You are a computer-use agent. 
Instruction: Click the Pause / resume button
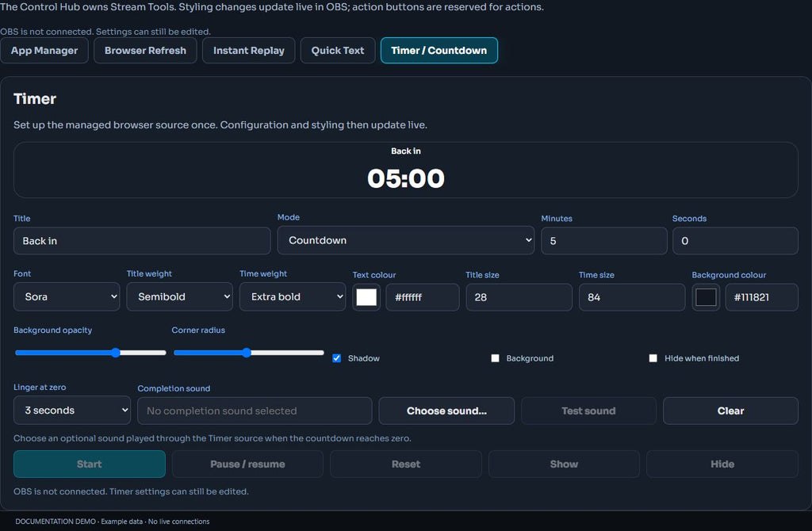tap(247, 464)
